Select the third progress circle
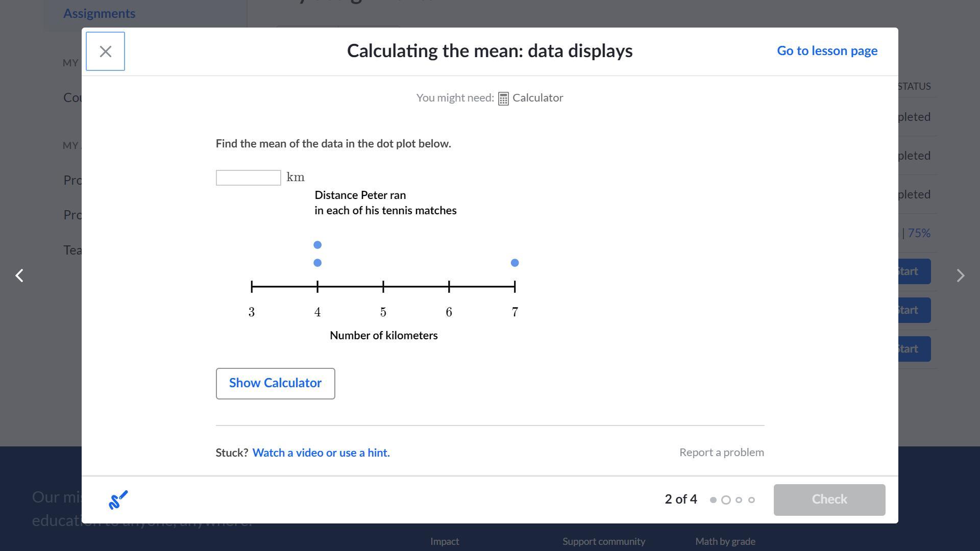 pyautogui.click(x=739, y=500)
